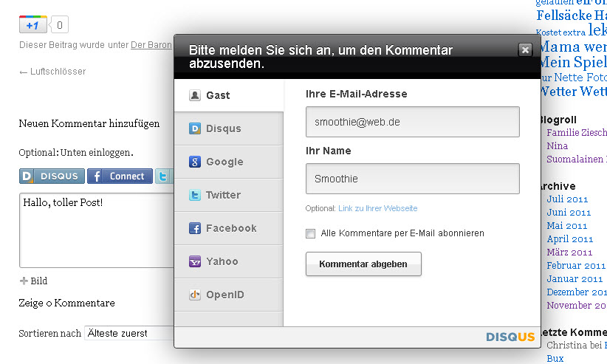Click the Disqus login button below comment
Viewport: 607px width, 364px height.
point(52,176)
